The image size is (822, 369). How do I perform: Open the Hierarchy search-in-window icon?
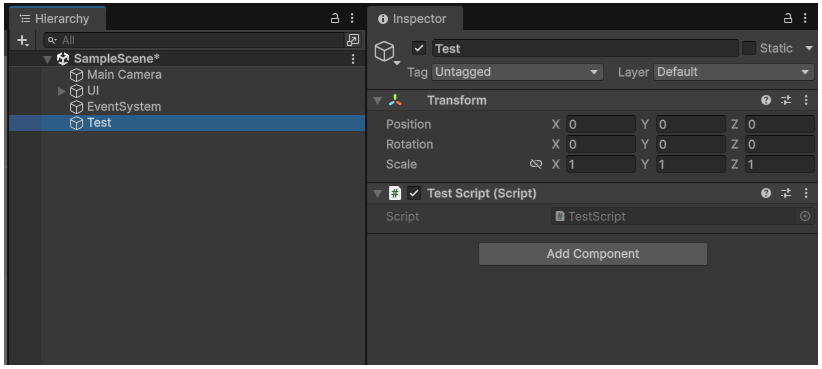[x=353, y=40]
